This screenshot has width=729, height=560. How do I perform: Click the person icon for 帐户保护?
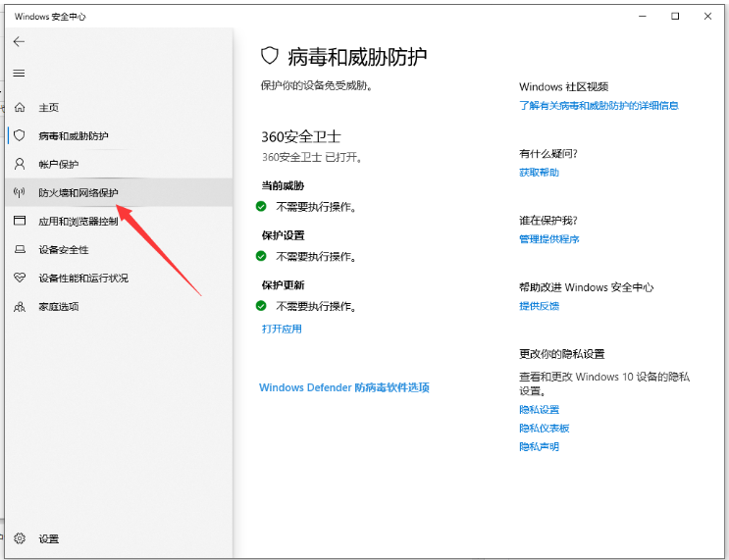pos(20,164)
